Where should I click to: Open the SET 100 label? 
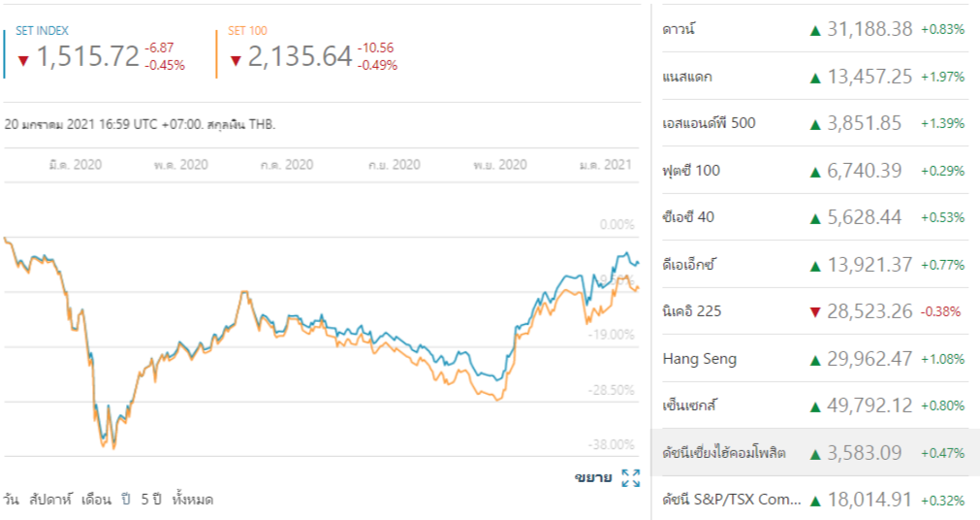pos(247,31)
